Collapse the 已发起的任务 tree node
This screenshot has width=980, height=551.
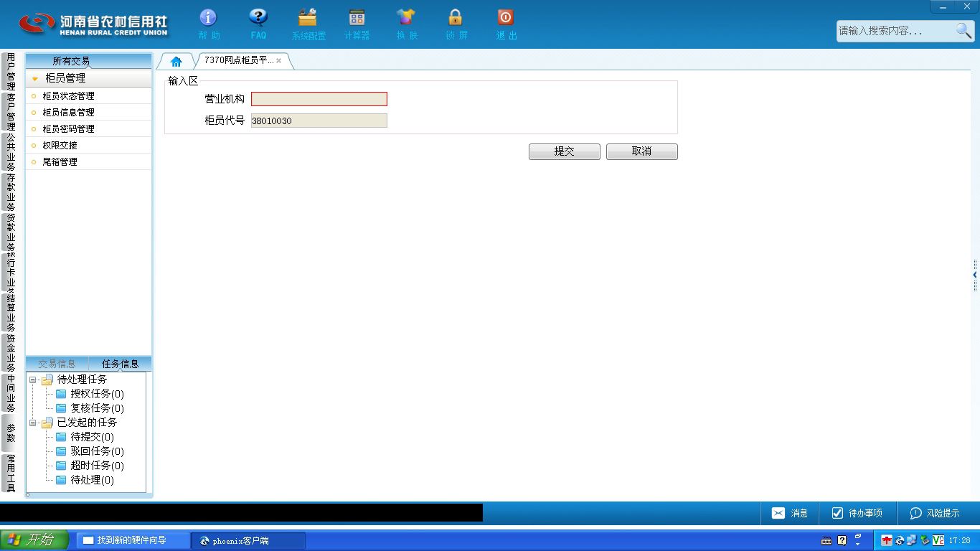click(32, 423)
